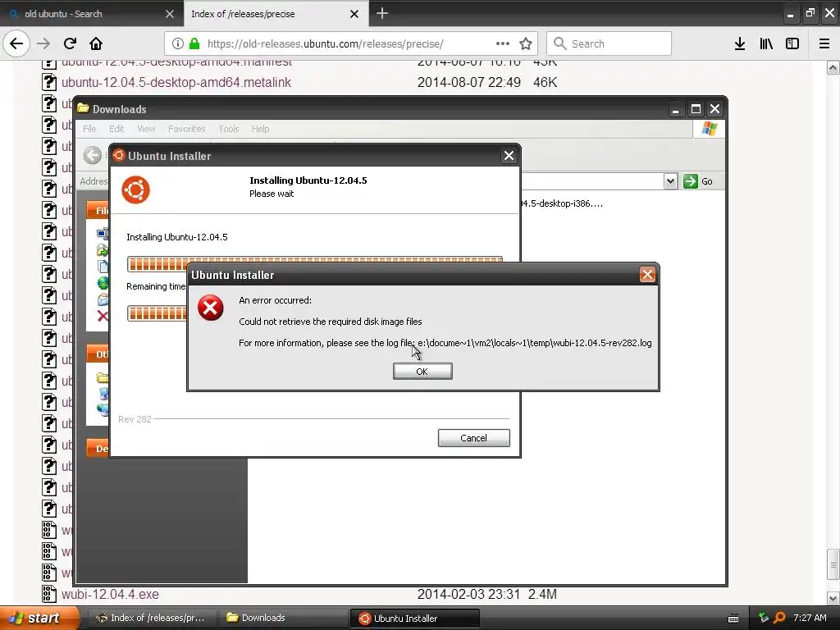
Task: Click the network tray icon in taskbar
Action: [763, 618]
